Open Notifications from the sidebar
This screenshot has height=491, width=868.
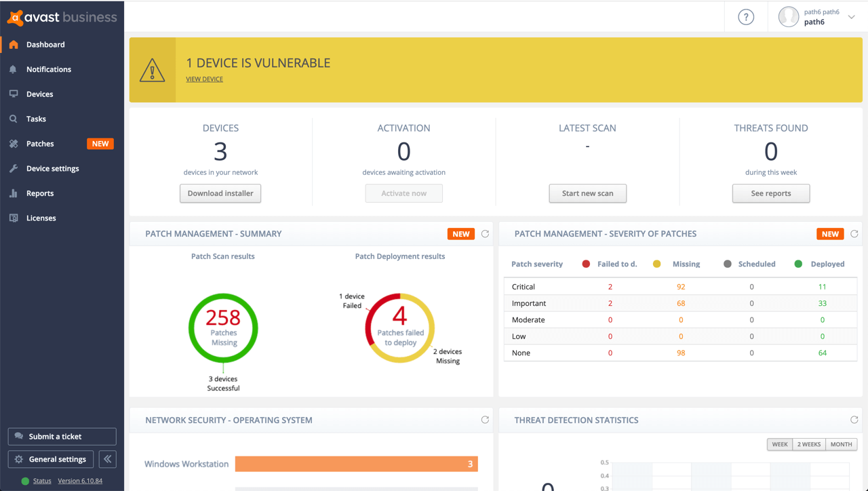tap(48, 69)
